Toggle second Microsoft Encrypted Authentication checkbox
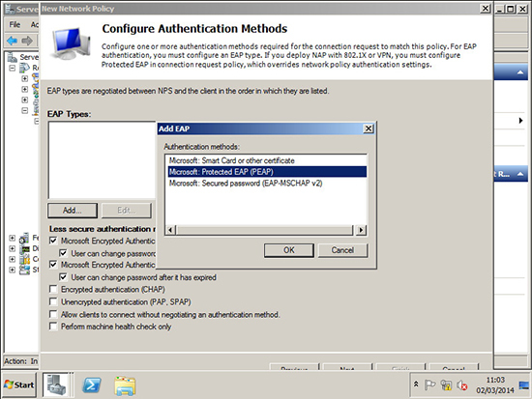This screenshot has width=532, height=399. [53, 265]
